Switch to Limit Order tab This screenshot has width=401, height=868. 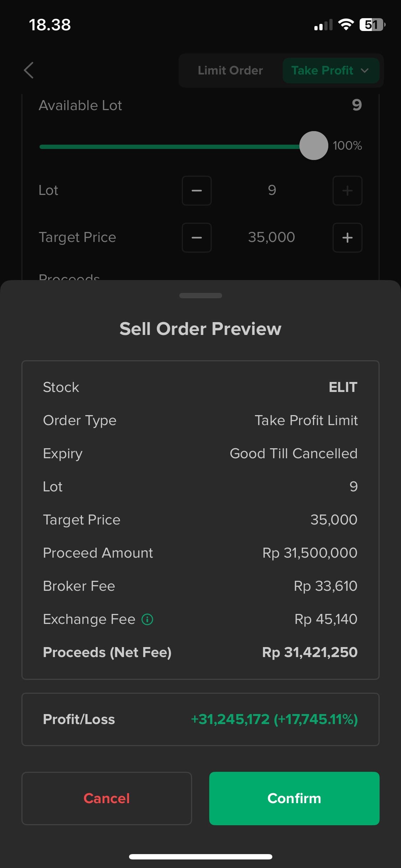230,71
